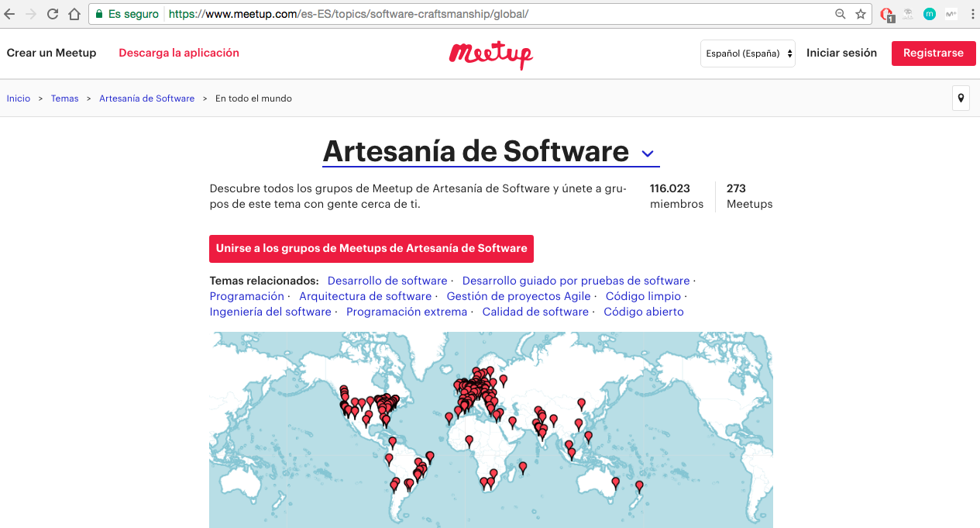Reload the page with refresh icon
This screenshot has height=528, width=980.
click(53, 14)
